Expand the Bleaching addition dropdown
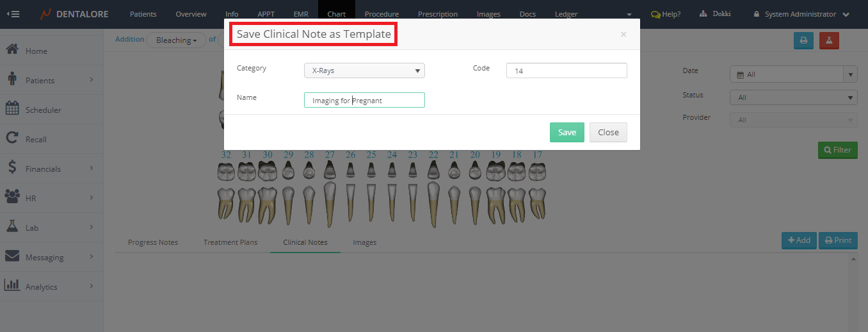This screenshot has height=332, width=868. (177, 40)
